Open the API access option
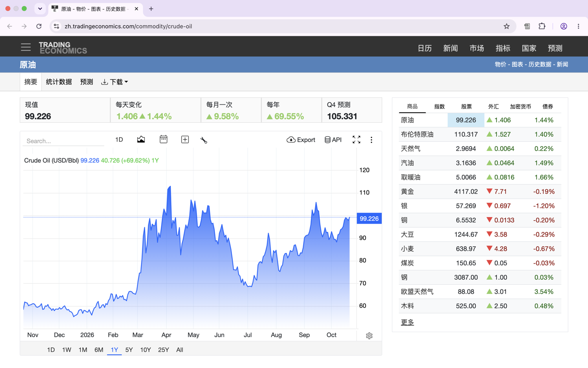 click(333, 140)
